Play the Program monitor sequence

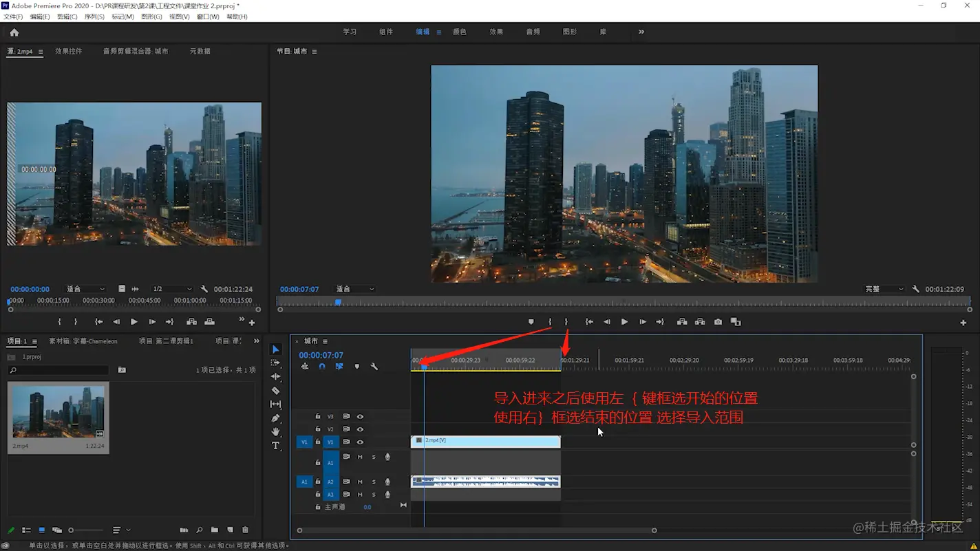click(x=624, y=322)
